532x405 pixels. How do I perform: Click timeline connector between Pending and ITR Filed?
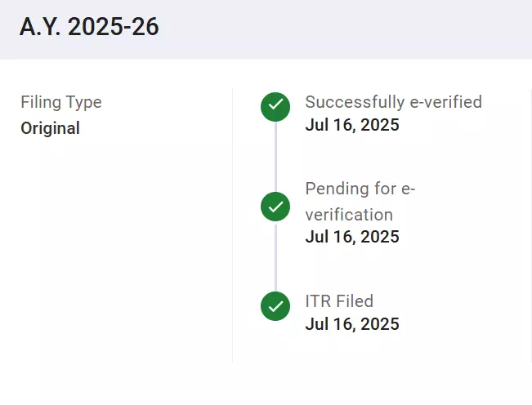pos(275,256)
